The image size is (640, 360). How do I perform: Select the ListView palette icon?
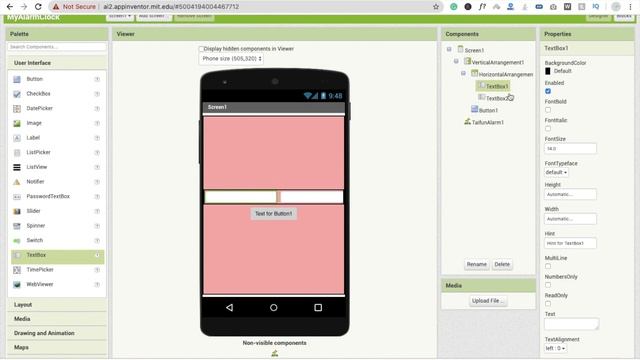[17, 167]
